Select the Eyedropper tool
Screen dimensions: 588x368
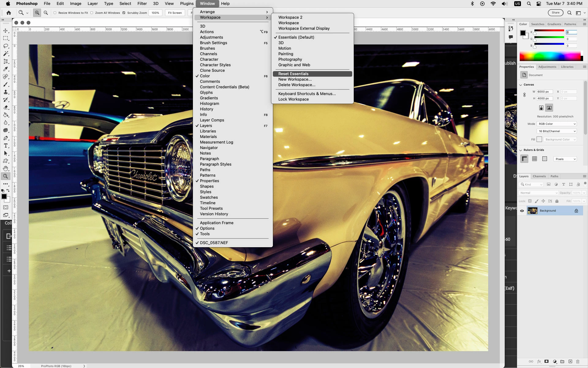tap(6, 69)
